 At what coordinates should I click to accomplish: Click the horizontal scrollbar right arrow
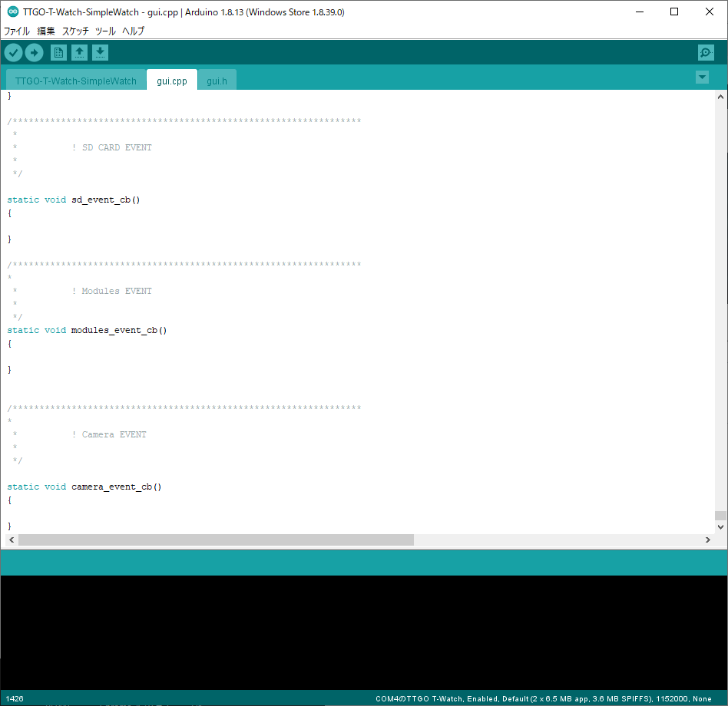[x=707, y=540]
